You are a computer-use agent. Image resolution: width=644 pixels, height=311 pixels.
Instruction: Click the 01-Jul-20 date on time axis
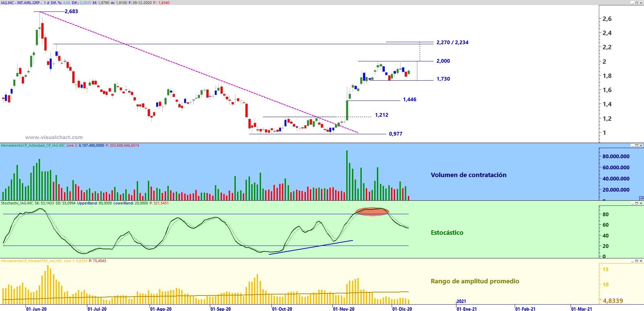tap(97, 309)
